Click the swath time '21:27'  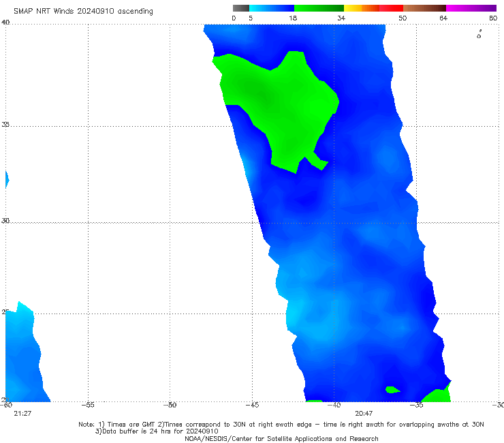tap(22, 414)
